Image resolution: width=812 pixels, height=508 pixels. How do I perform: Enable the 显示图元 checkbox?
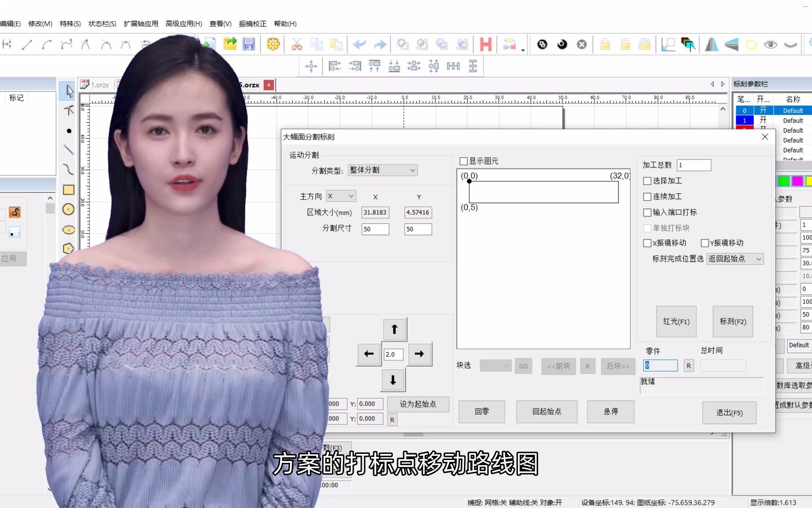click(463, 161)
